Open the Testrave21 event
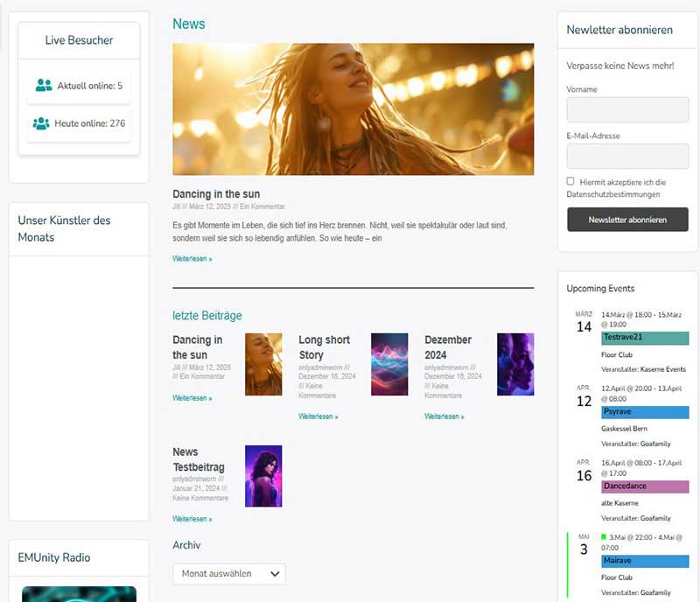This screenshot has width=700, height=602. [x=644, y=338]
